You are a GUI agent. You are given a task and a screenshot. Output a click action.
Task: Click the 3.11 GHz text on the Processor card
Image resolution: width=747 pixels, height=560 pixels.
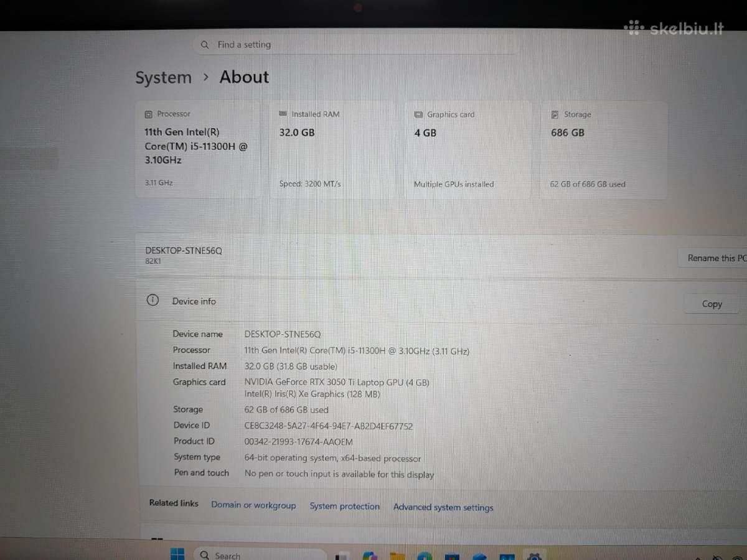click(x=159, y=183)
